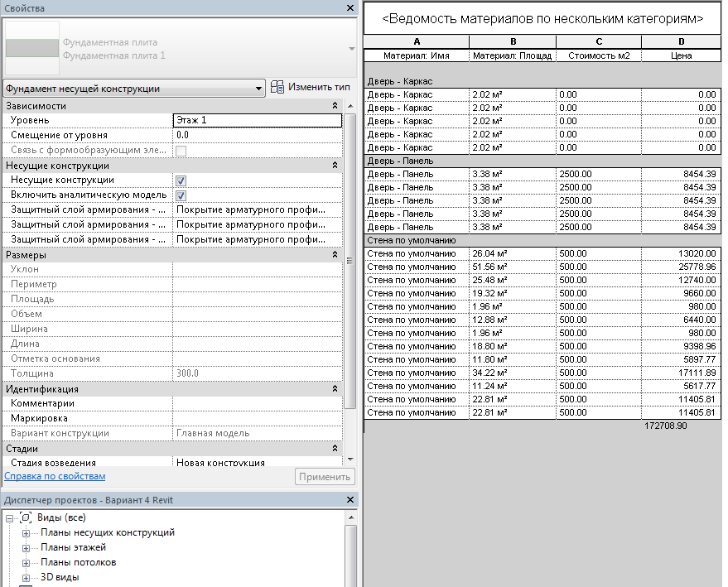Collapse the Виды (все) tree node
The height and width of the screenshot is (587, 728).
click(x=10, y=517)
